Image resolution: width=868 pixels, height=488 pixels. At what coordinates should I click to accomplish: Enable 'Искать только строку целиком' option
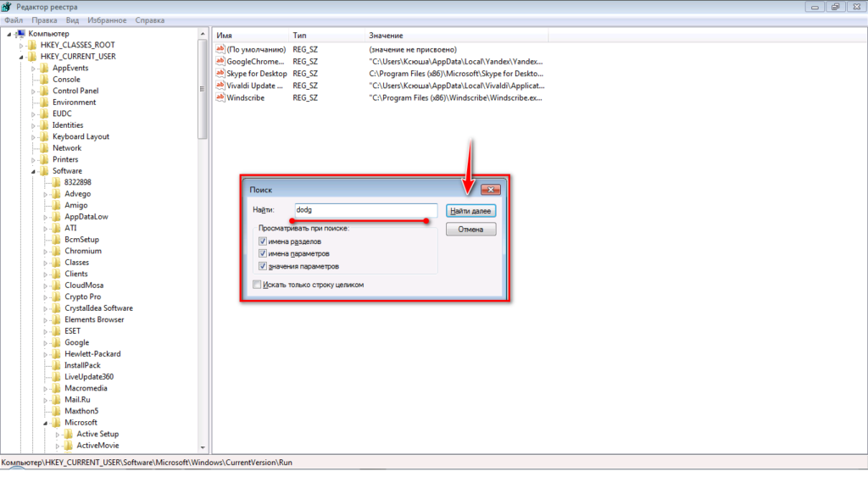tap(257, 285)
